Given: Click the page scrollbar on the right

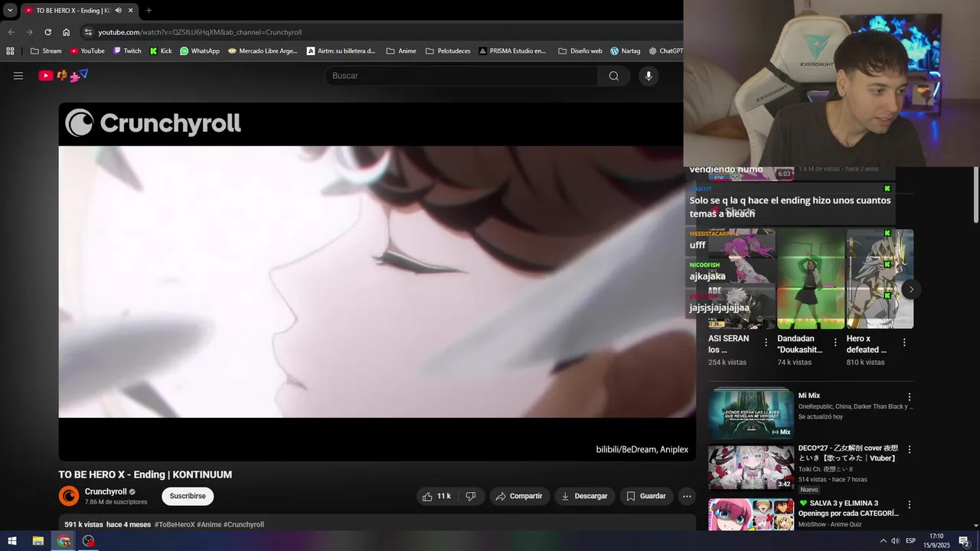Looking at the screenshot, I should [976, 195].
